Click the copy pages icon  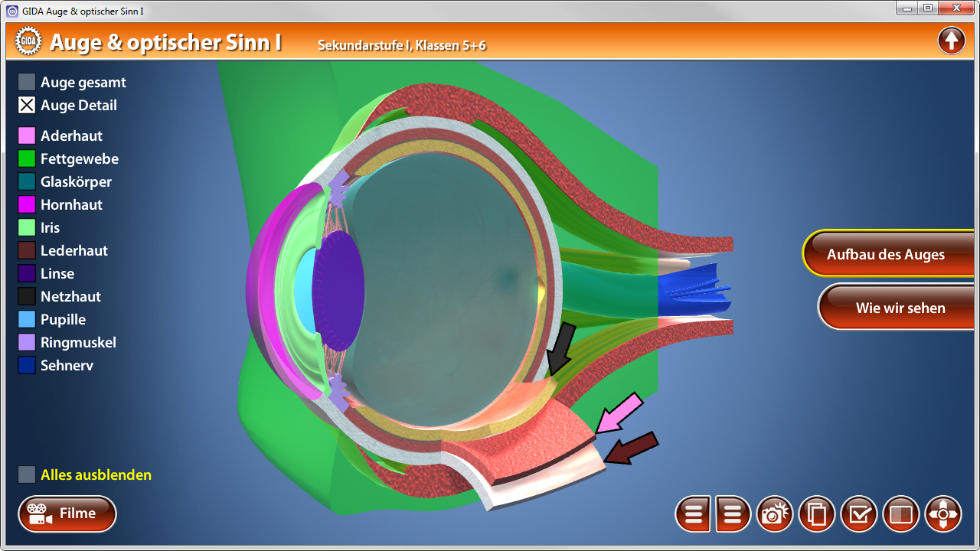[x=817, y=514]
